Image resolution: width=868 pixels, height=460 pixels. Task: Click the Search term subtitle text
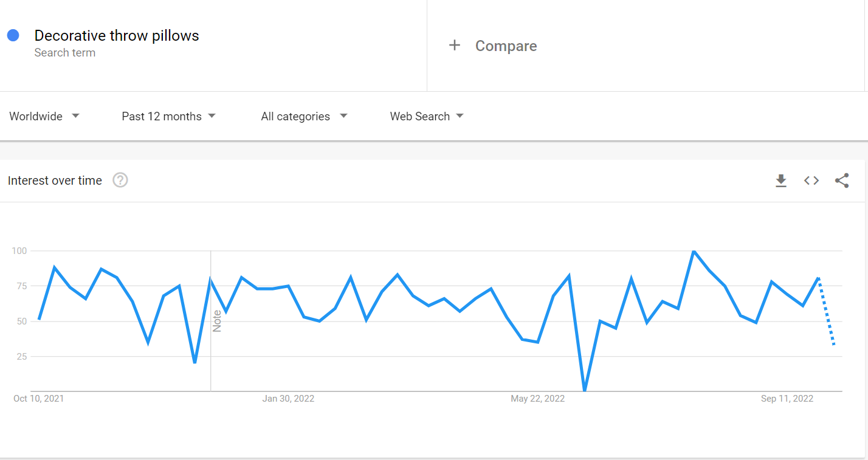tap(64, 53)
